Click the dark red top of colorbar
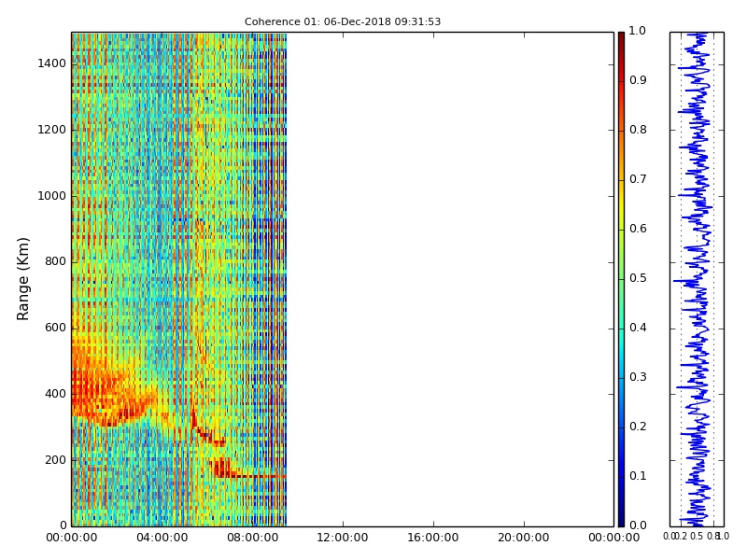This screenshot has width=747, height=560. tap(621, 40)
